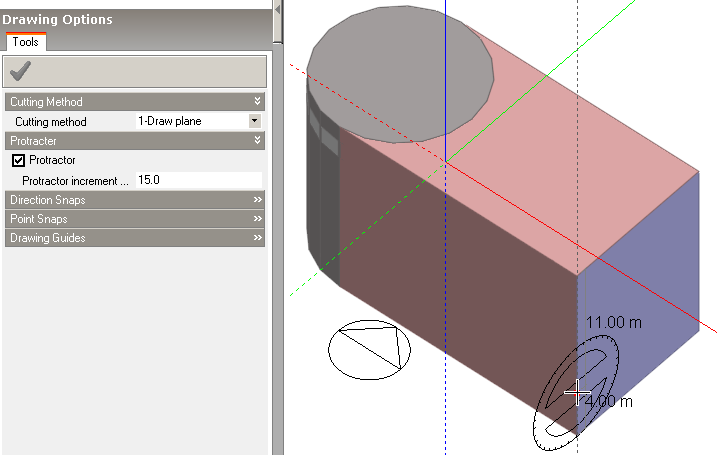Switch to the Tools tab

(x=26, y=42)
